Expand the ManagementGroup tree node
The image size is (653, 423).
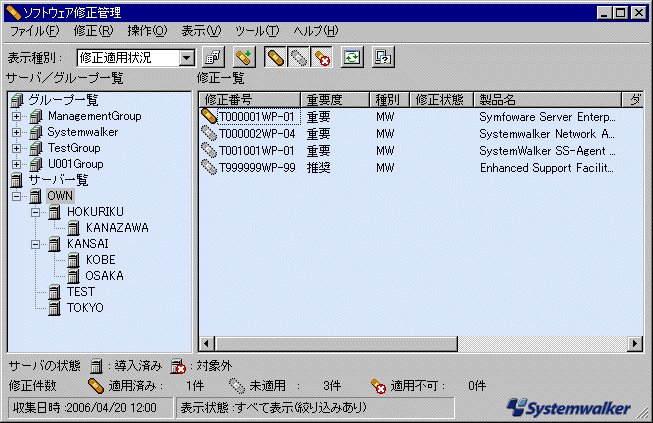click(16, 116)
